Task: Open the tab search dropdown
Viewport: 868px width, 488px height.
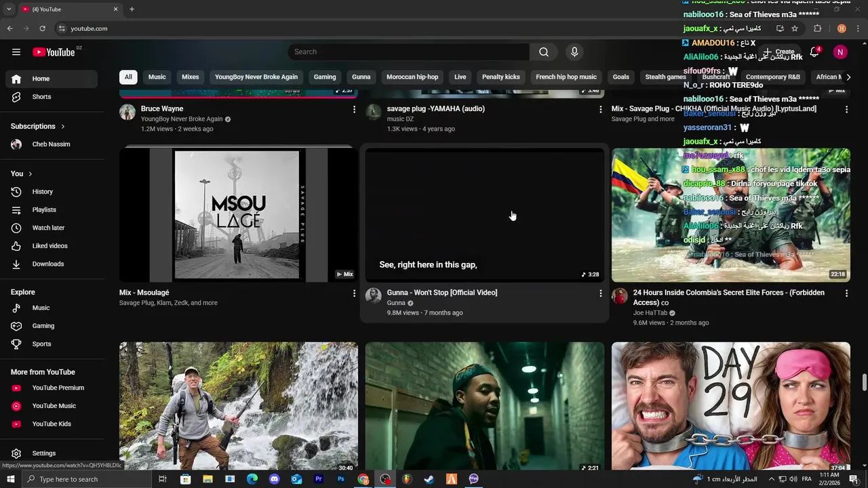Action: tap(9, 9)
